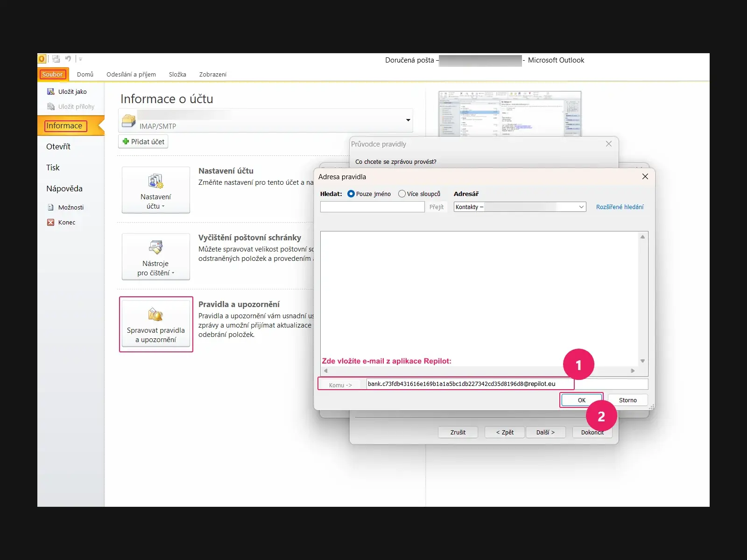
Task: Click the Send/Receive quick access icon
Action: point(56,59)
